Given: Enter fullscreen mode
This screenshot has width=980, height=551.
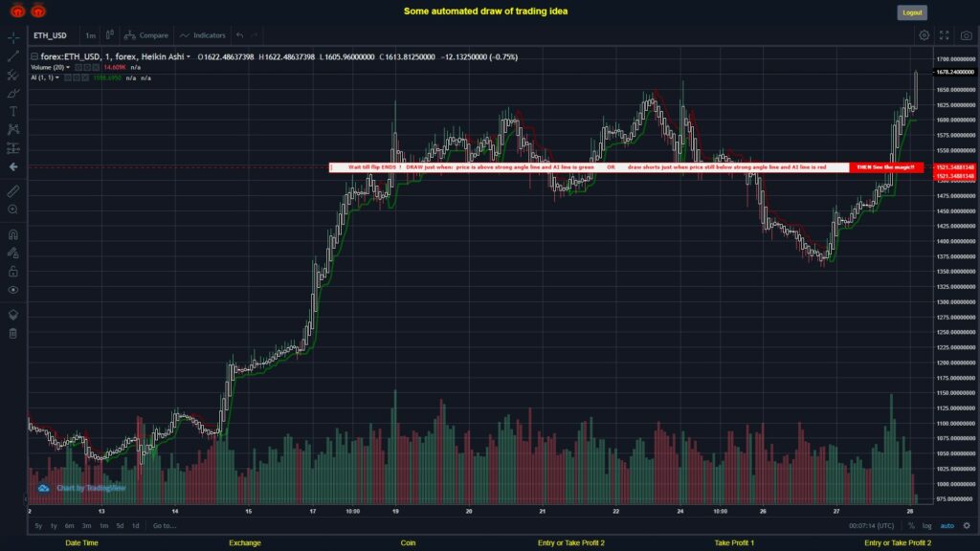Looking at the screenshot, I should (x=945, y=35).
